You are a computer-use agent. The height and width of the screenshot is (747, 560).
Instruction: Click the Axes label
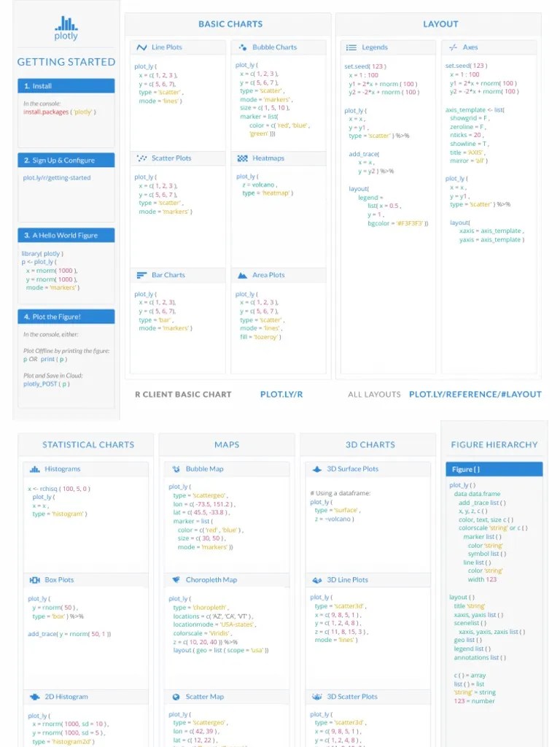tap(470, 47)
